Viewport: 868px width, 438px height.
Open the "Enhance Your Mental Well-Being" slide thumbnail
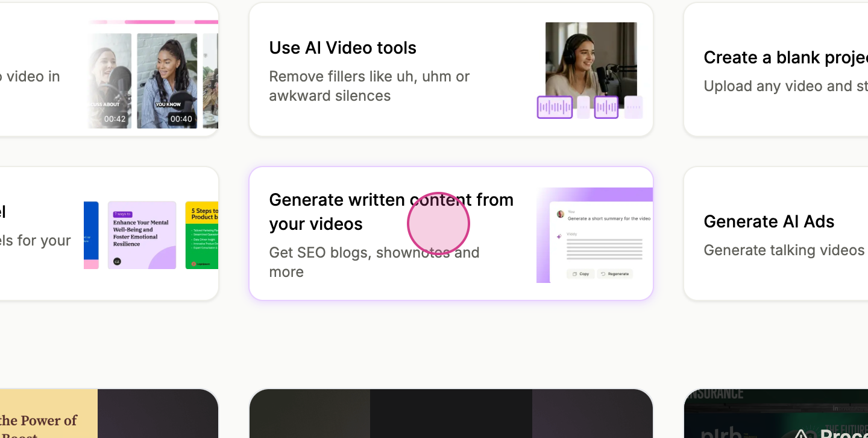[x=142, y=235]
